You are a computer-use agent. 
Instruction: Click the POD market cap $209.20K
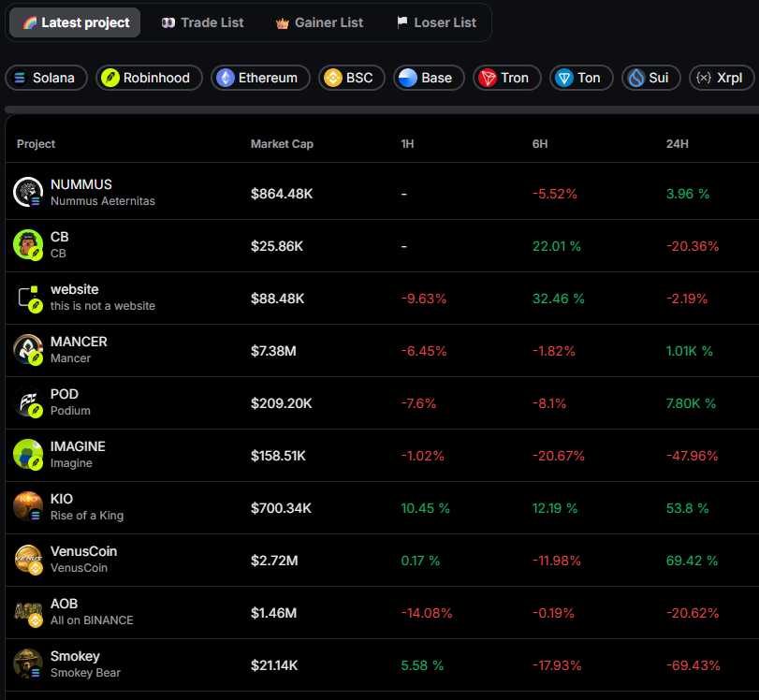point(282,403)
